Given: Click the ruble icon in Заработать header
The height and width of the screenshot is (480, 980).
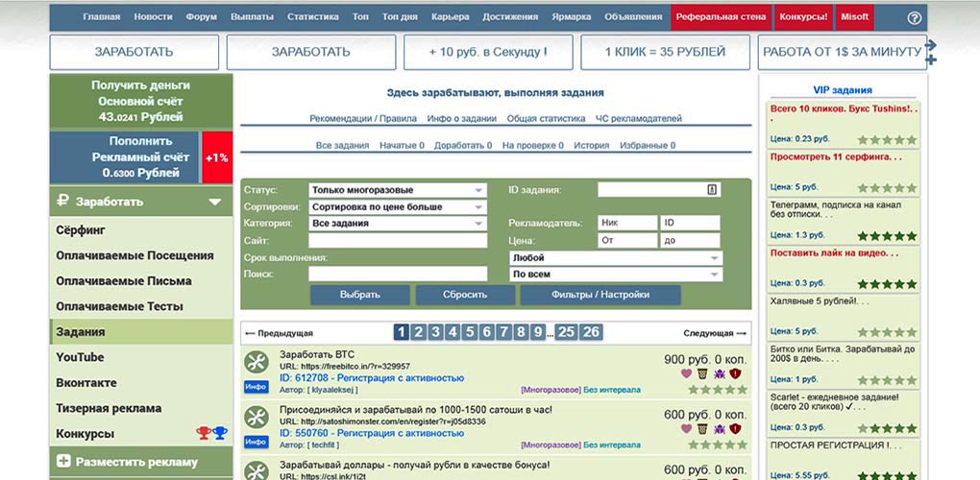Looking at the screenshot, I should (x=61, y=201).
